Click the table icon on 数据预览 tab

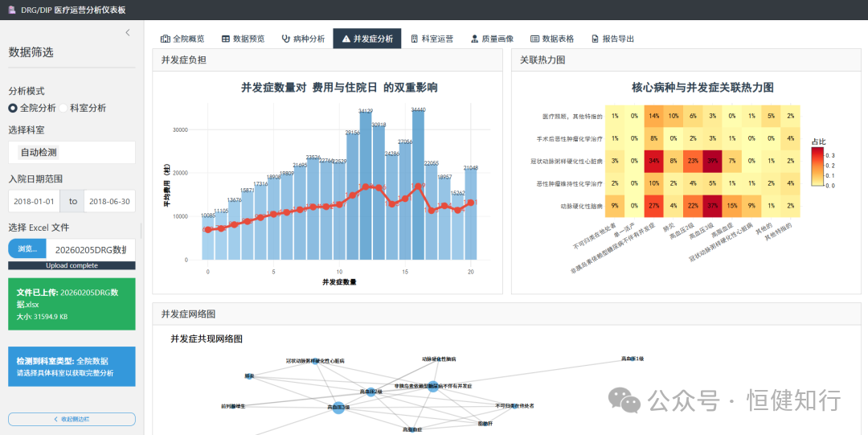(226, 39)
